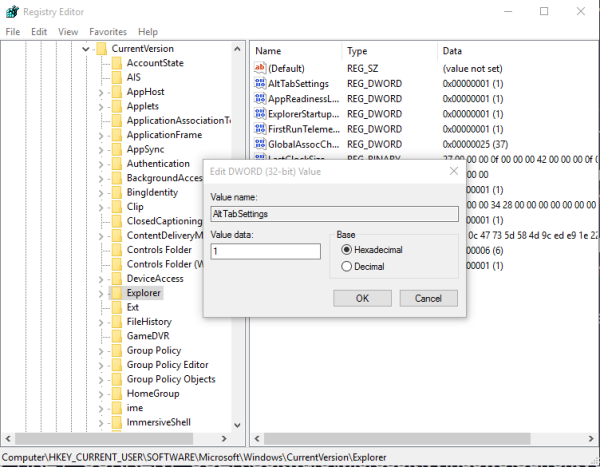Select the Group Policy Objects key

click(171, 379)
